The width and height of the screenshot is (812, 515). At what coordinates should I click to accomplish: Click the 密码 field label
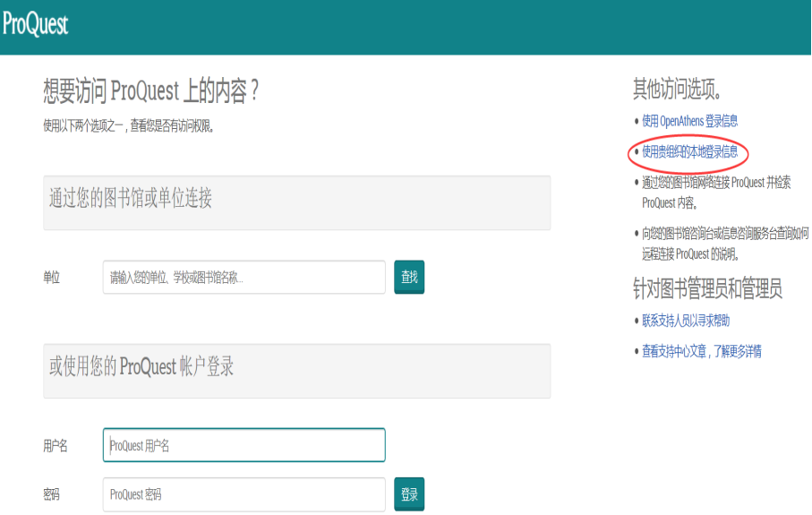pyautogui.click(x=51, y=494)
